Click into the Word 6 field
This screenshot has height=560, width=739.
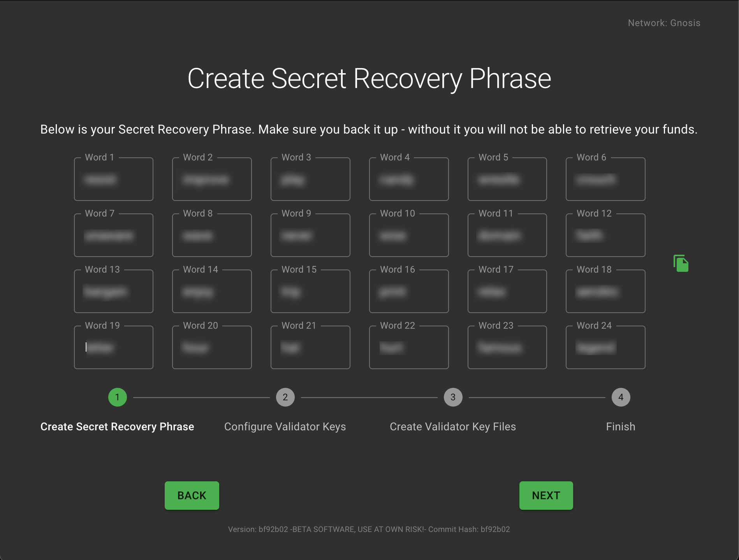(x=605, y=180)
